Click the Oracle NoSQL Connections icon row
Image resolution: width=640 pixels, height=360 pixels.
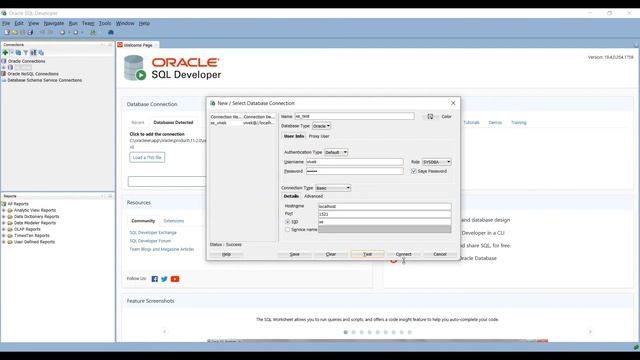[31, 74]
